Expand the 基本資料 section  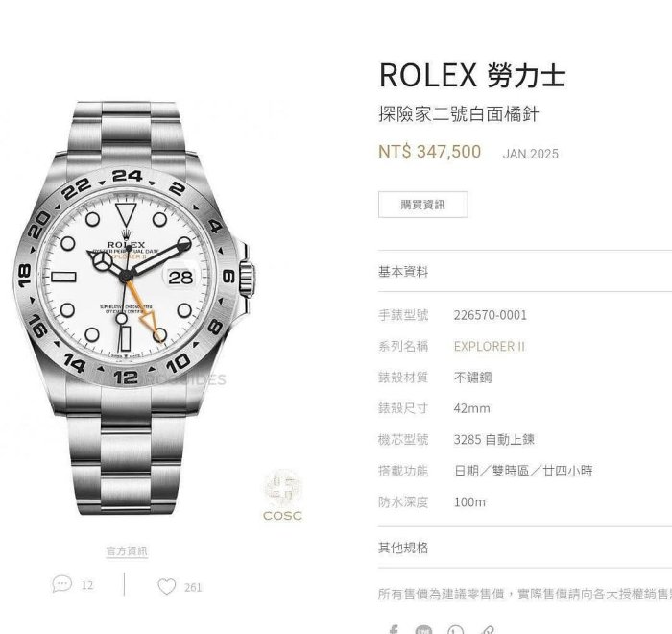tap(525, 272)
